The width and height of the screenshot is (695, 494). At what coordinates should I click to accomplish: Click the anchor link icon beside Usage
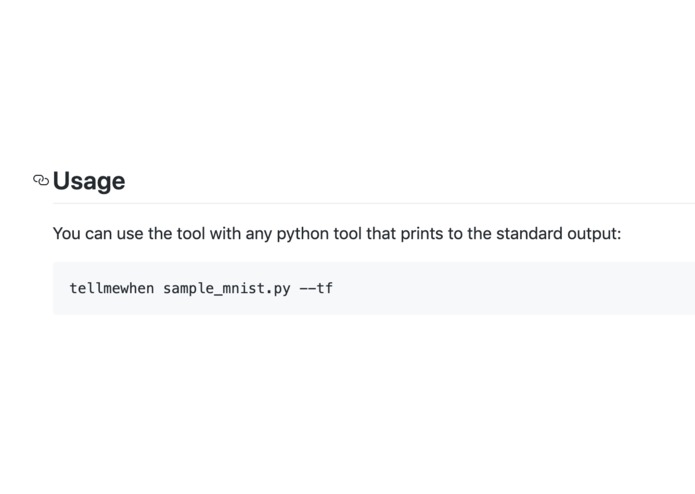click(41, 180)
